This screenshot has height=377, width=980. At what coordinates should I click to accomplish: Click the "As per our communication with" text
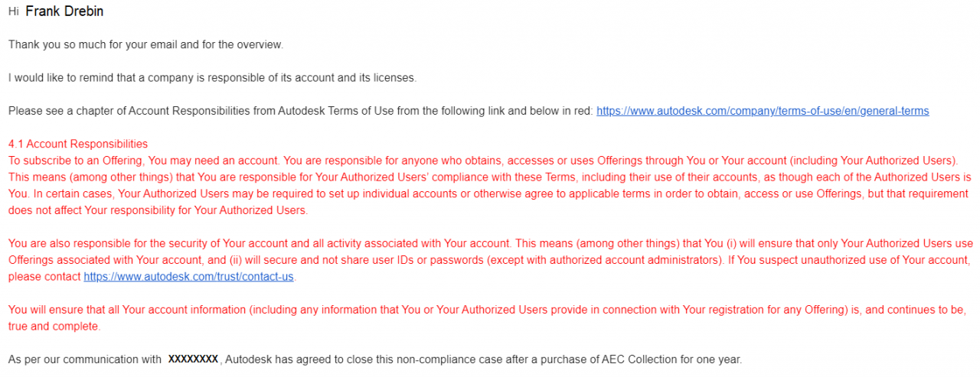click(84, 359)
